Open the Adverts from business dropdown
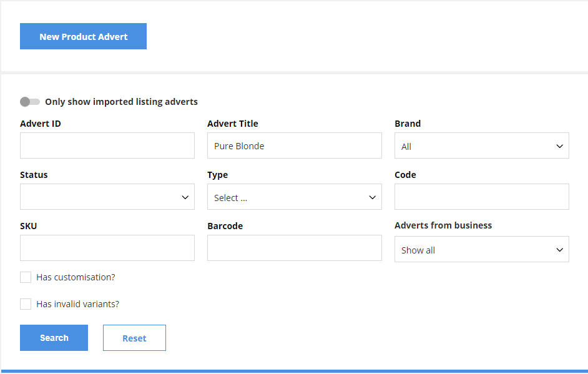This screenshot has width=588, height=374. 481,249
